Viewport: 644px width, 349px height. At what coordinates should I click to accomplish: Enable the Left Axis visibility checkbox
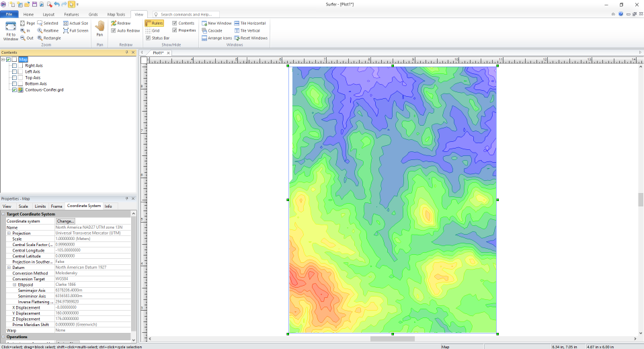click(x=14, y=71)
